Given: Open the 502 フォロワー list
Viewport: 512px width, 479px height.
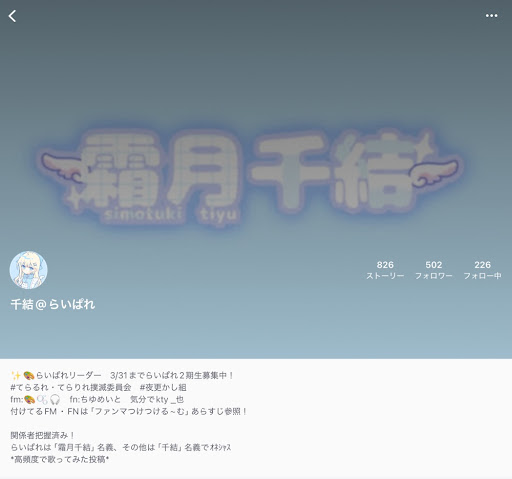Looking at the screenshot, I should tap(433, 270).
